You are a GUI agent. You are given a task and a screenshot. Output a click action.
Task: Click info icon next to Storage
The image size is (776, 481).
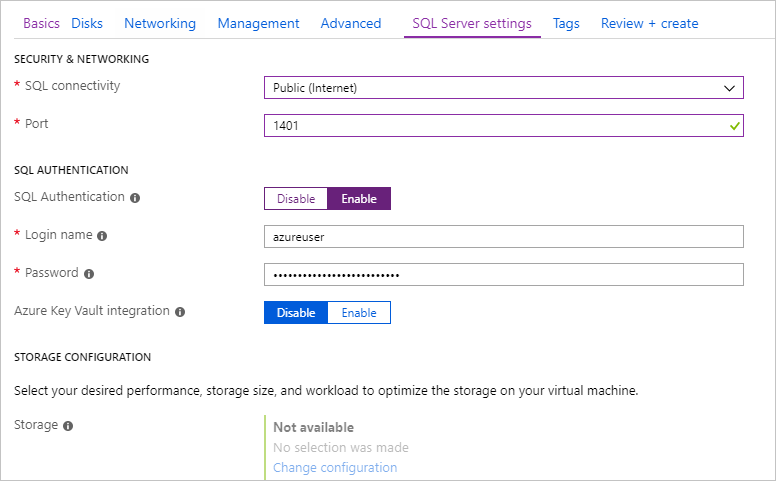[x=68, y=426]
